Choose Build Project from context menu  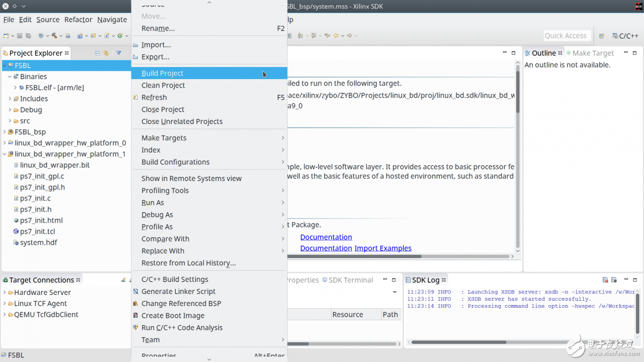tap(163, 73)
